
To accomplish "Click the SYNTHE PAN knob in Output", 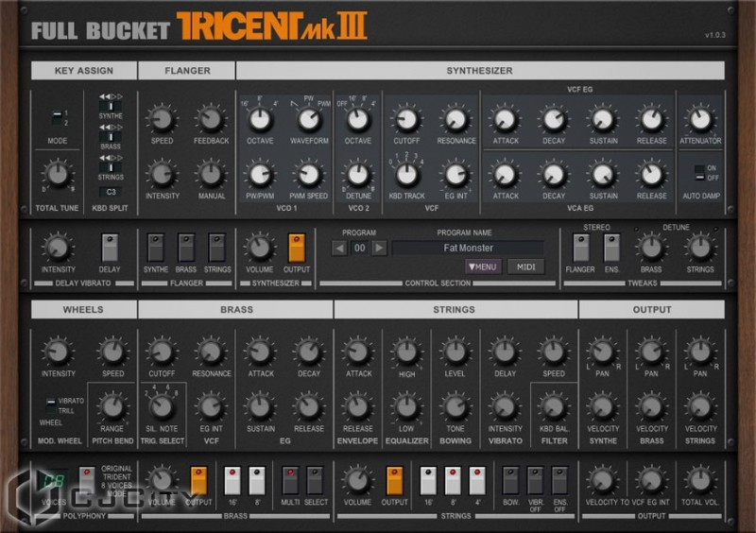I will [602, 352].
